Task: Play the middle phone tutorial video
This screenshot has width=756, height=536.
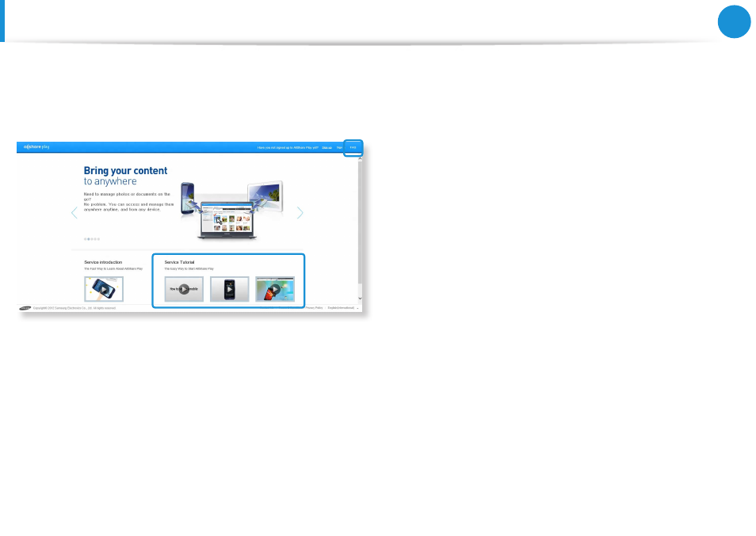Action: click(x=229, y=289)
